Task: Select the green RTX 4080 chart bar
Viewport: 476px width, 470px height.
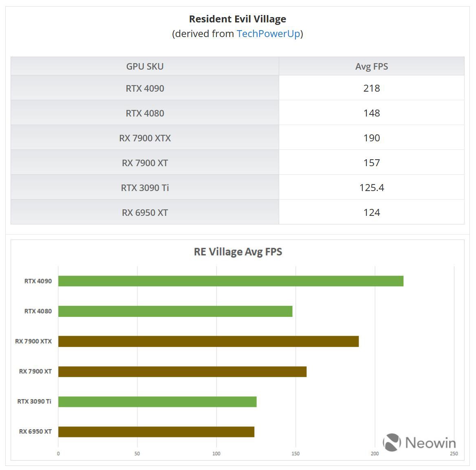Action: (x=175, y=311)
